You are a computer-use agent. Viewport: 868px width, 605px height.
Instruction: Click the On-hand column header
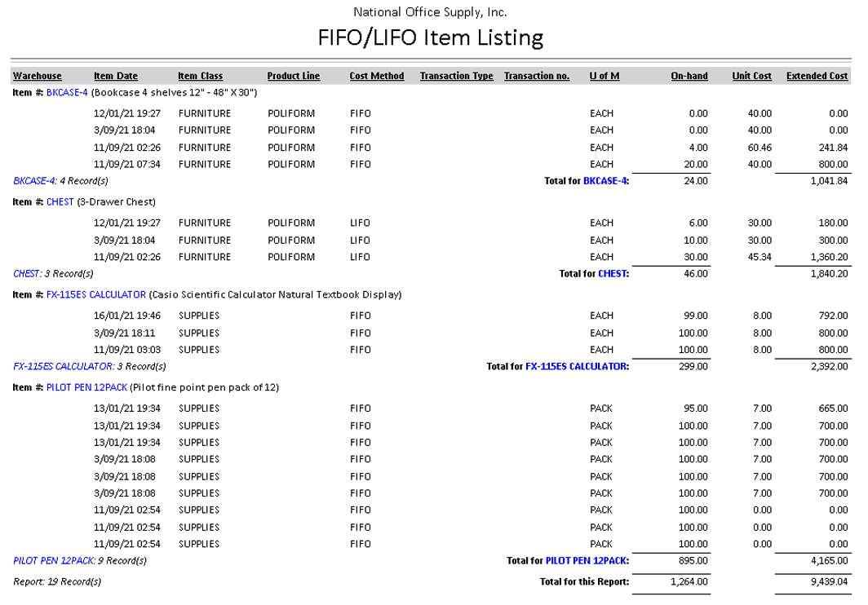(x=689, y=77)
